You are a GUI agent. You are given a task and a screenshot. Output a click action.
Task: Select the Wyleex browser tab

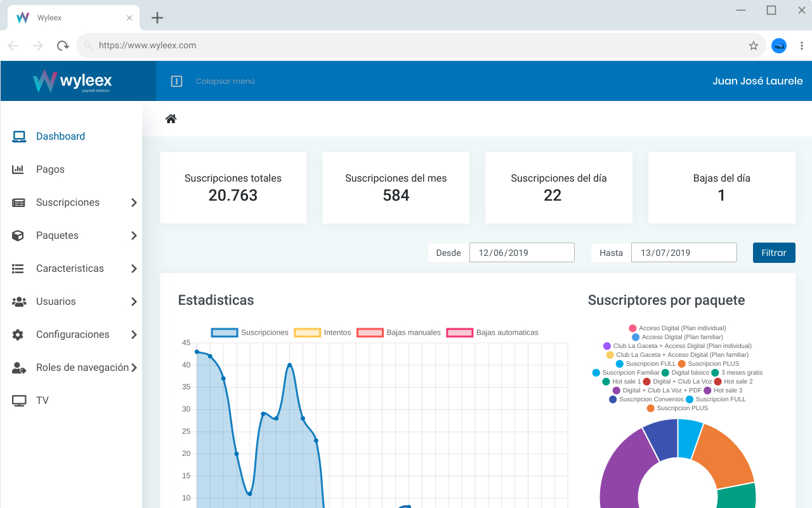[x=74, y=18]
